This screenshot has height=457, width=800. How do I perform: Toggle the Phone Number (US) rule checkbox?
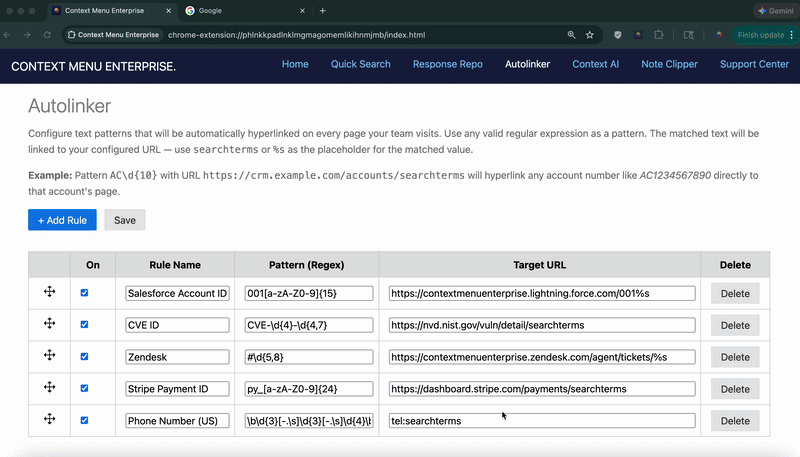pos(84,420)
